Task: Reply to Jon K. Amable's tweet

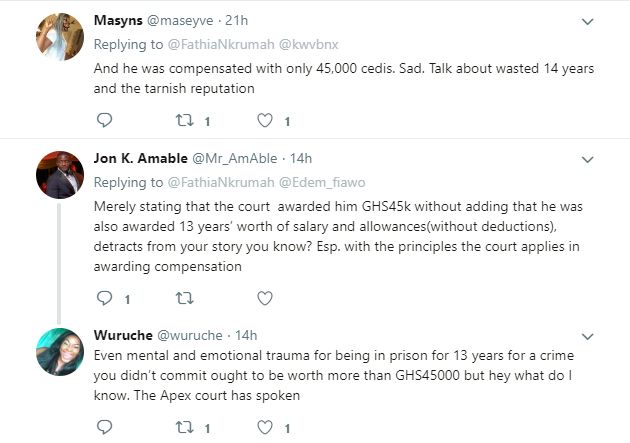Action: (106, 297)
